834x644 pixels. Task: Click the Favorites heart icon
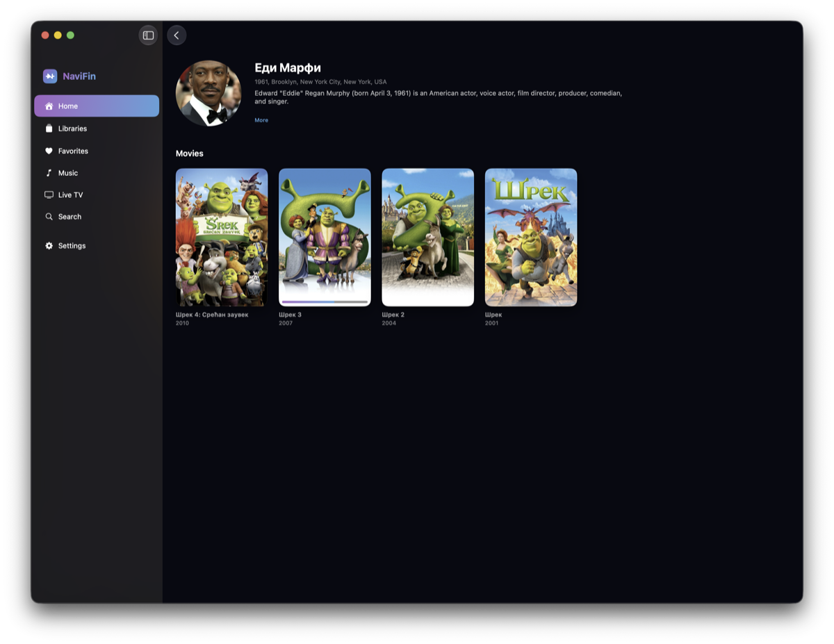49,151
